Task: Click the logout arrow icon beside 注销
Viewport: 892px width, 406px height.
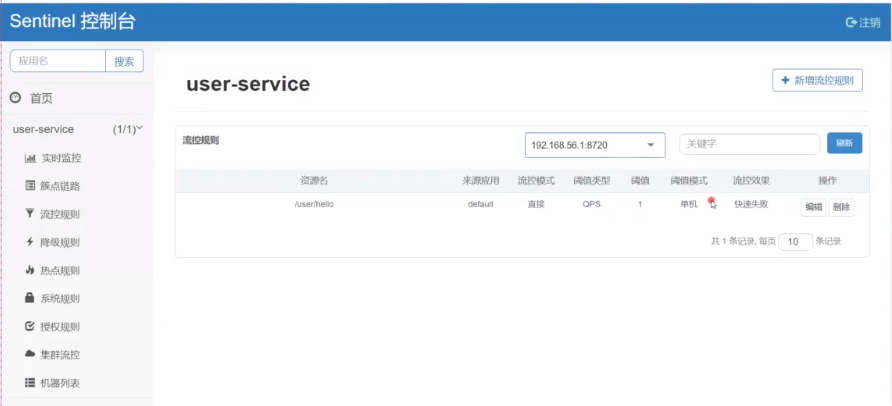Action: click(x=851, y=22)
